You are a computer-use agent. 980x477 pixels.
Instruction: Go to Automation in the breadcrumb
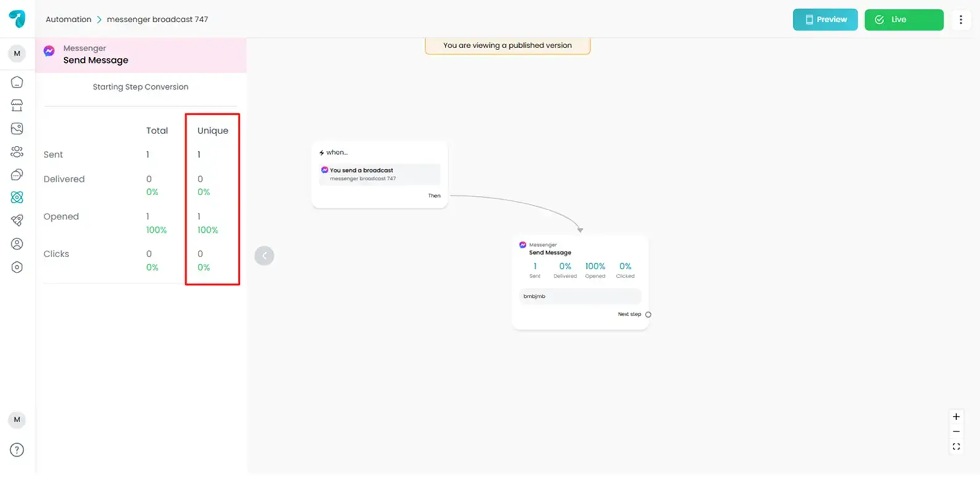click(68, 19)
